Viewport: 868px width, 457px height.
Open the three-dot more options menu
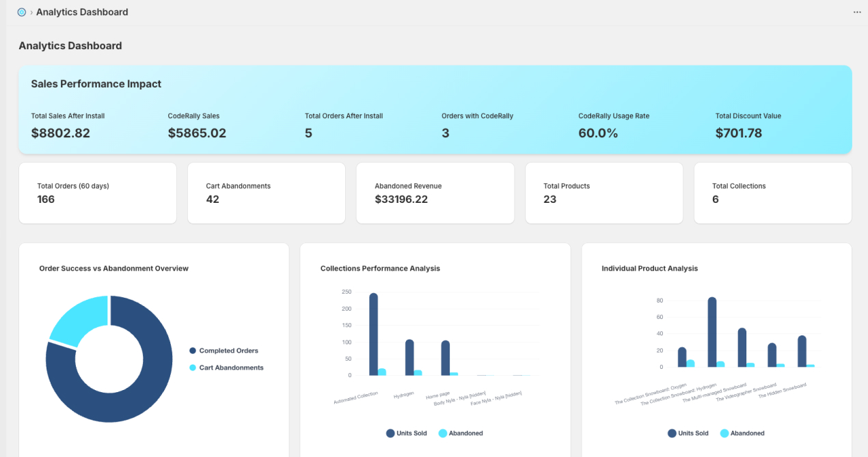tap(857, 12)
